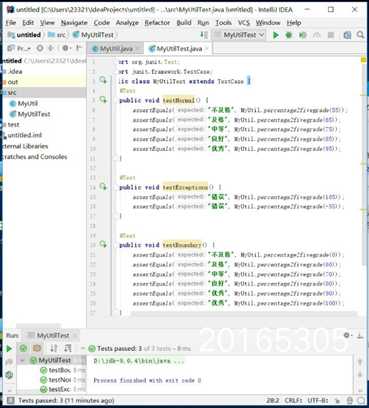Click collapse-all icon in Project panel header
The image size is (369, 408).
point(51,48)
